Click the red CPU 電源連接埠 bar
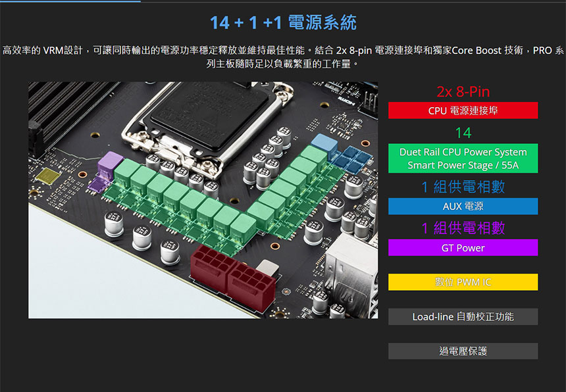The width and height of the screenshot is (566, 392). pyautogui.click(x=463, y=110)
